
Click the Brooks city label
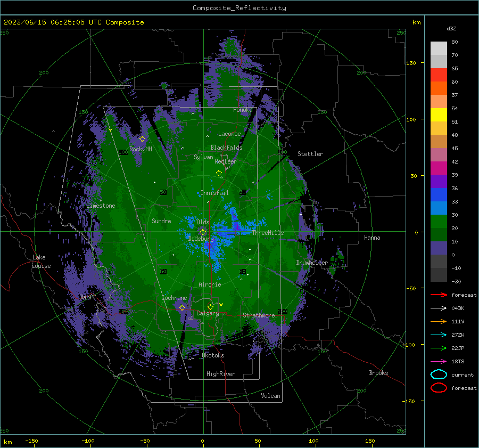(378, 373)
